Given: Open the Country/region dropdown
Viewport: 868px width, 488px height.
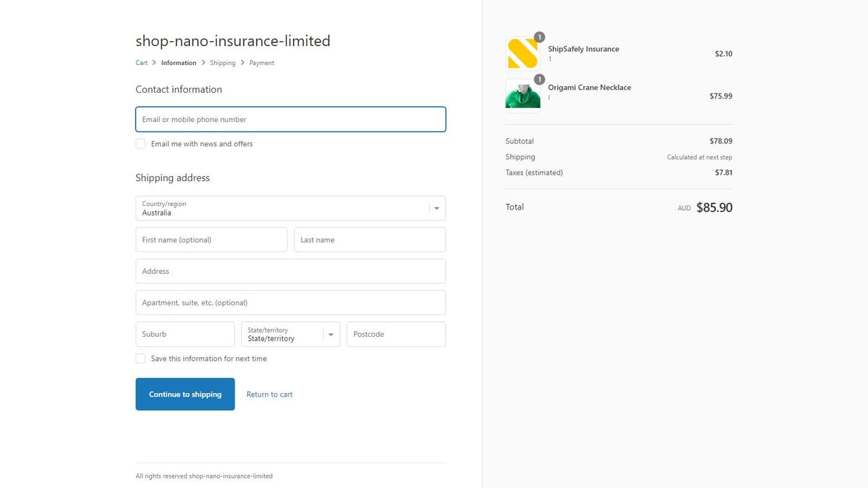Looking at the screenshot, I should pos(291,208).
